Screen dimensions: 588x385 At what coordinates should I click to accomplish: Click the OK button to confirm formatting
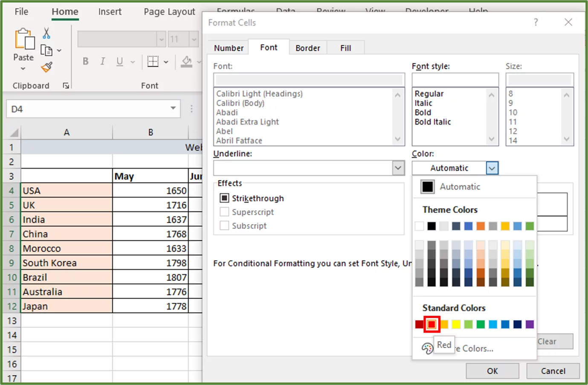click(x=492, y=371)
